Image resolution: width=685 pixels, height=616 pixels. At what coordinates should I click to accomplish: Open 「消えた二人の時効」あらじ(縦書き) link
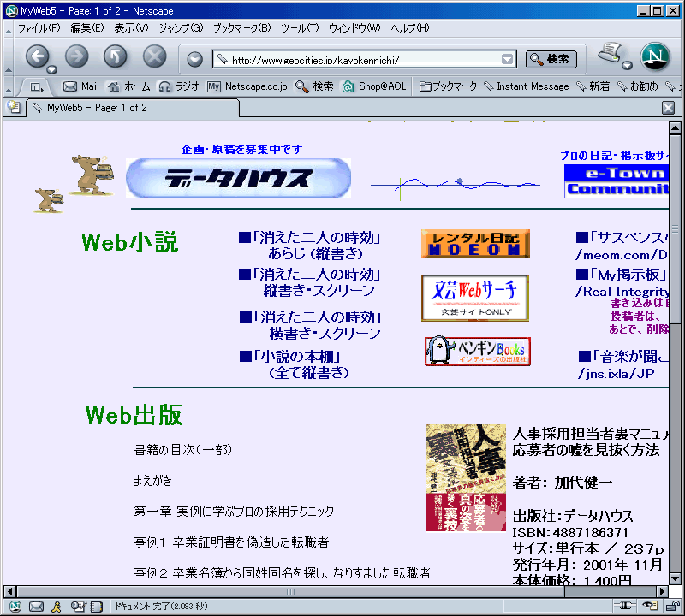click(x=309, y=246)
